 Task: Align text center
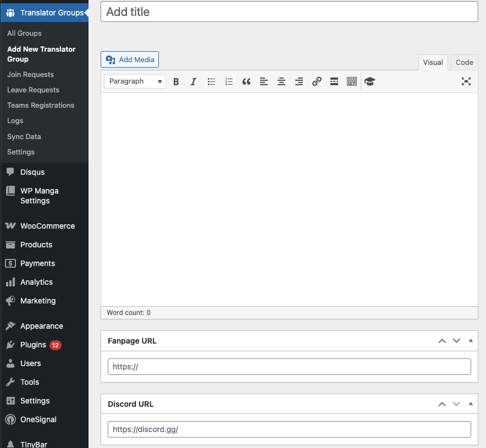click(281, 81)
